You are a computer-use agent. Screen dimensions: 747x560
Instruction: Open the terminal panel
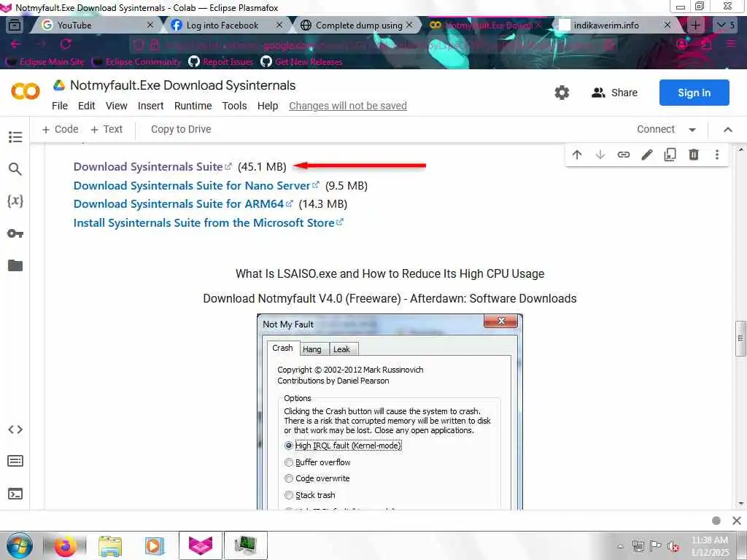(x=15, y=494)
